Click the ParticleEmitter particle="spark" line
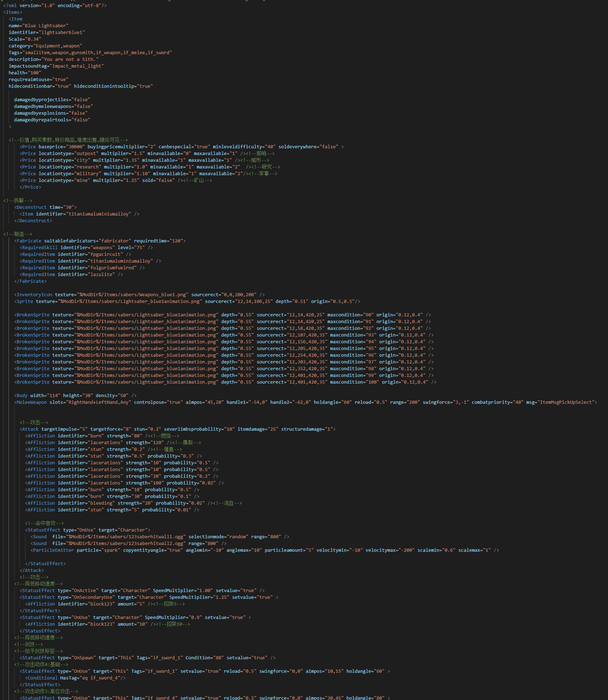 click(x=265, y=550)
